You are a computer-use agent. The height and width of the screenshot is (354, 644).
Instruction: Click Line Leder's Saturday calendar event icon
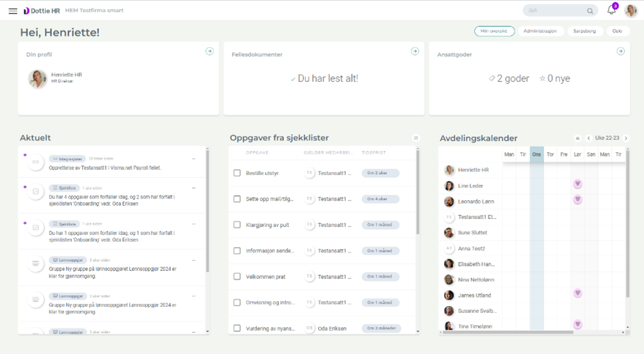577,184
